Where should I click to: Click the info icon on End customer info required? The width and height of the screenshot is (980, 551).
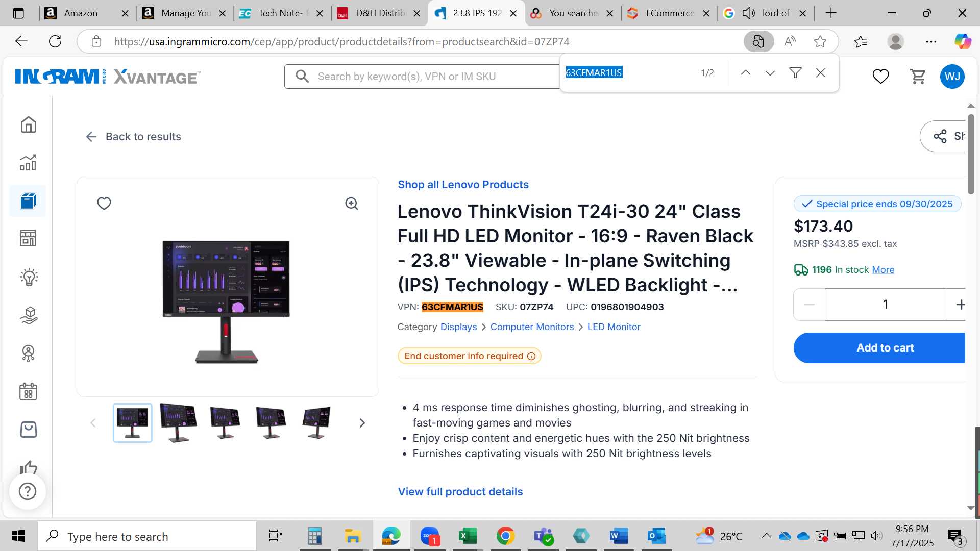[531, 356]
